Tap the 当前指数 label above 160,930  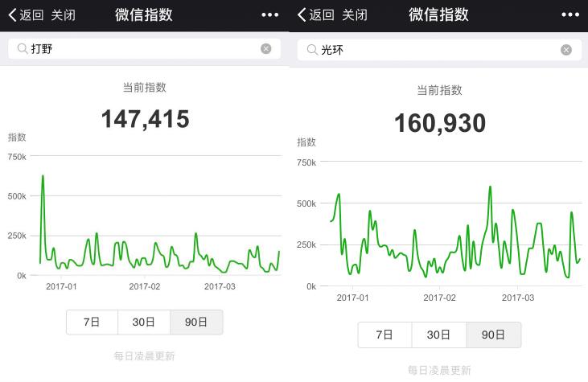tap(439, 90)
